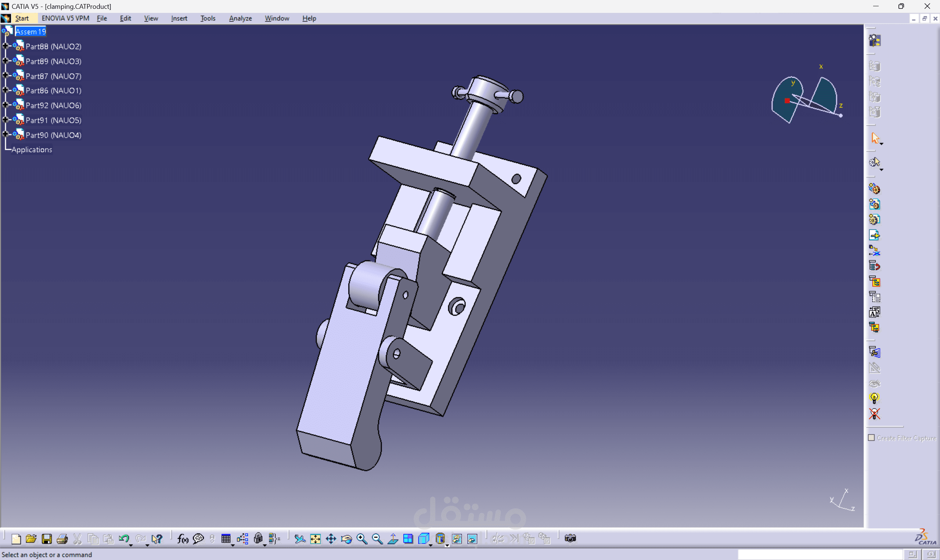The width and height of the screenshot is (940, 560).
Task: Enable Create Filter Capture checkbox
Action: [x=871, y=438]
